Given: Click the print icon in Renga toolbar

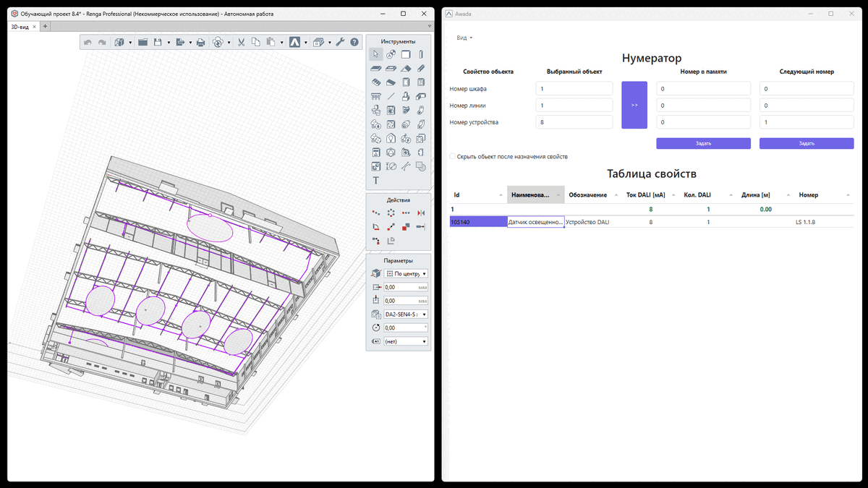Looking at the screenshot, I should click(x=201, y=43).
